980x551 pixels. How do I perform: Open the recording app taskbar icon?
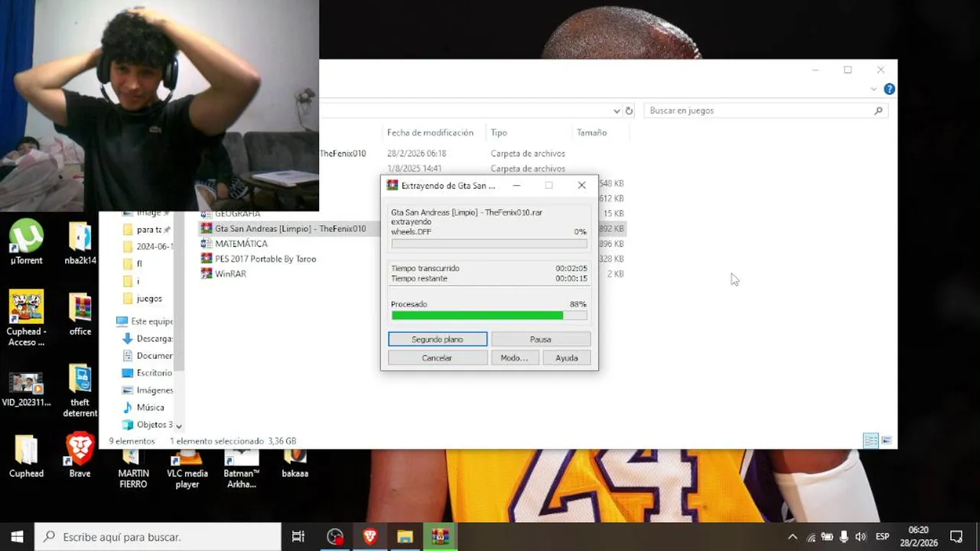(335, 536)
